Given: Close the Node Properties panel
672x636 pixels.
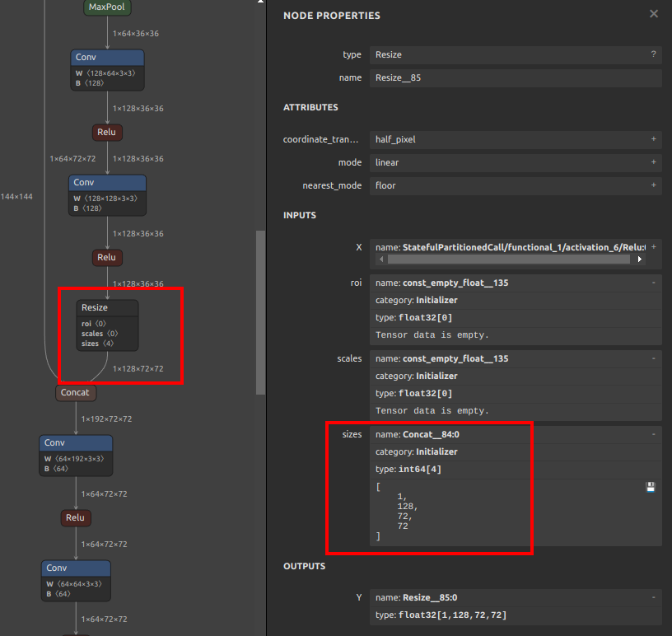Looking at the screenshot, I should tap(654, 14).
